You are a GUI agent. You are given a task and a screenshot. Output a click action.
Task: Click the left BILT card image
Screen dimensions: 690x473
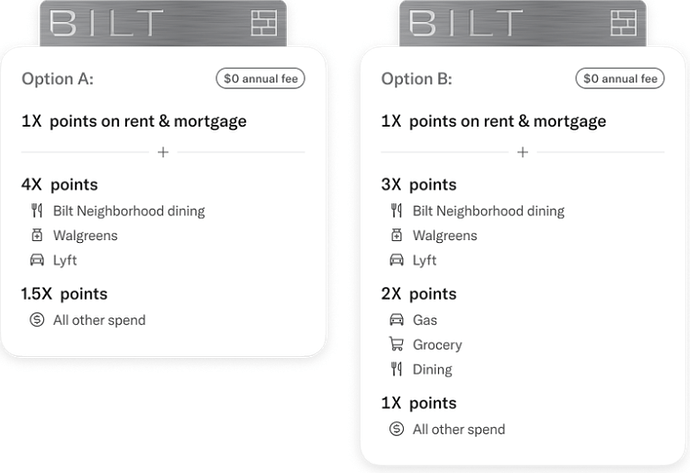163,23
